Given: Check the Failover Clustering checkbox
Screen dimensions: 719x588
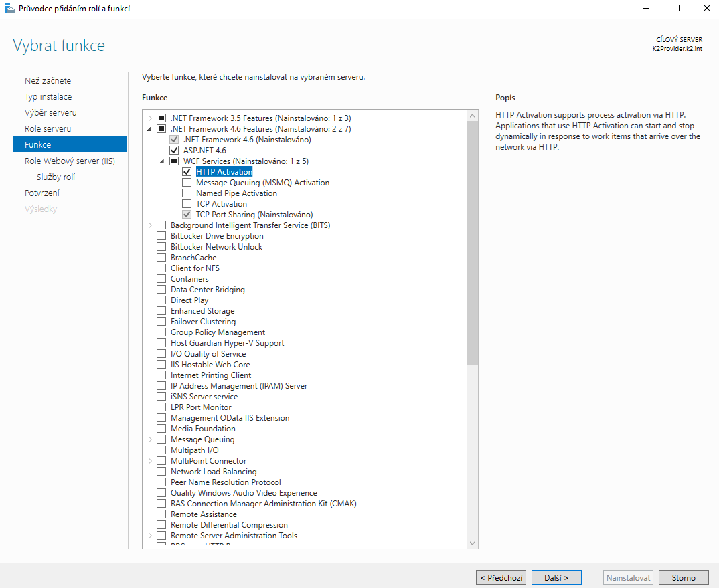Looking at the screenshot, I should [x=161, y=322].
